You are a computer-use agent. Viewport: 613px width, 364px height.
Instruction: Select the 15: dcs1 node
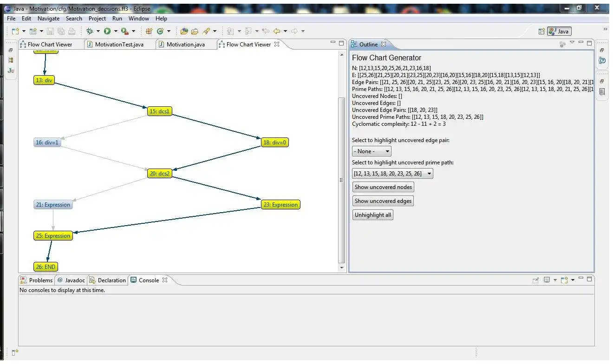pos(160,111)
